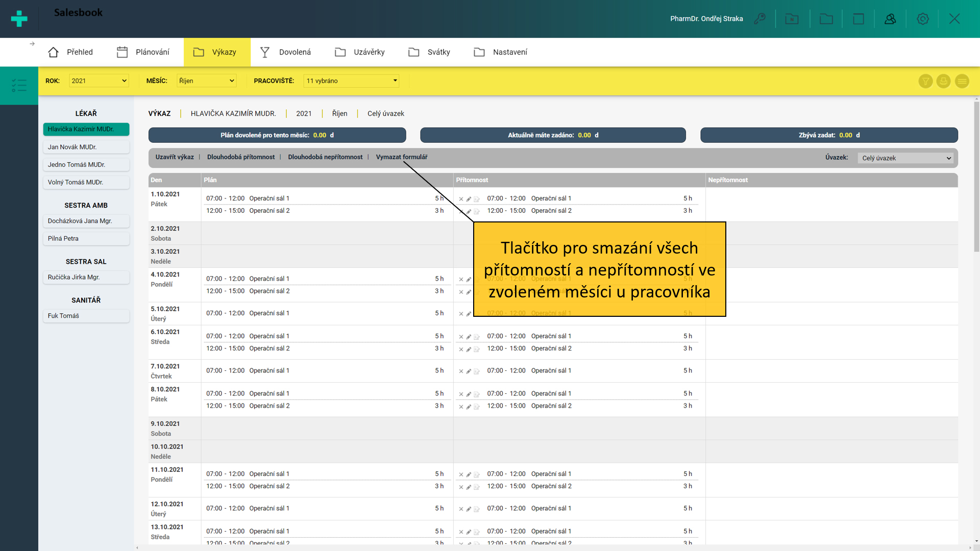The width and height of the screenshot is (980, 551).
Task: Click the pencil edit icon for 7.10.2021 attendance
Action: [x=469, y=371]
